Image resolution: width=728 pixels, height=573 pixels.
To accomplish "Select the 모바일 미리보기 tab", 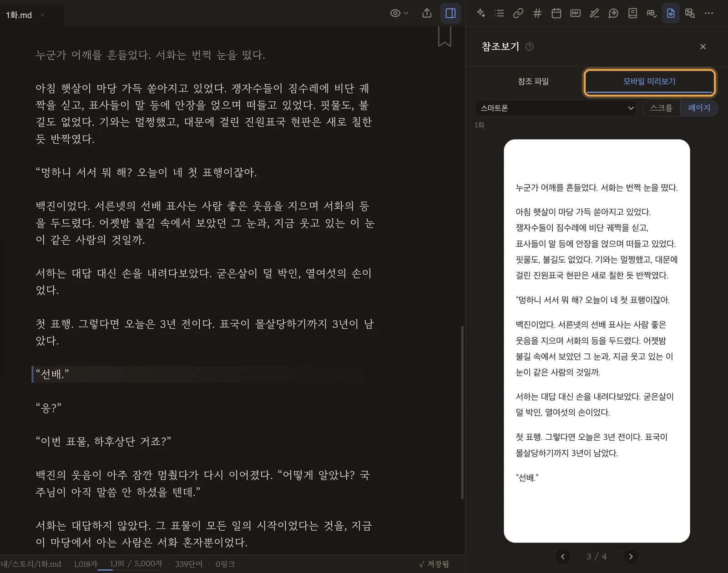I will pyautogui.click(x=649, y=81).
